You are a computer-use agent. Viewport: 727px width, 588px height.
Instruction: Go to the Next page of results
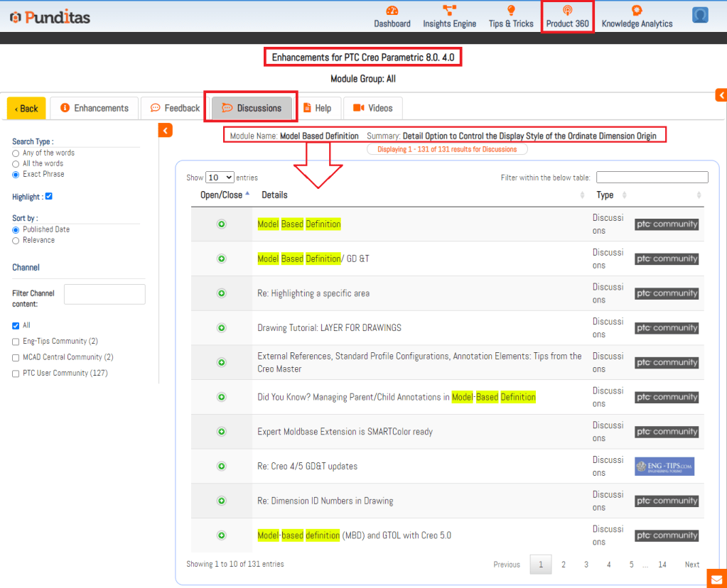click(x=691, y=565)
